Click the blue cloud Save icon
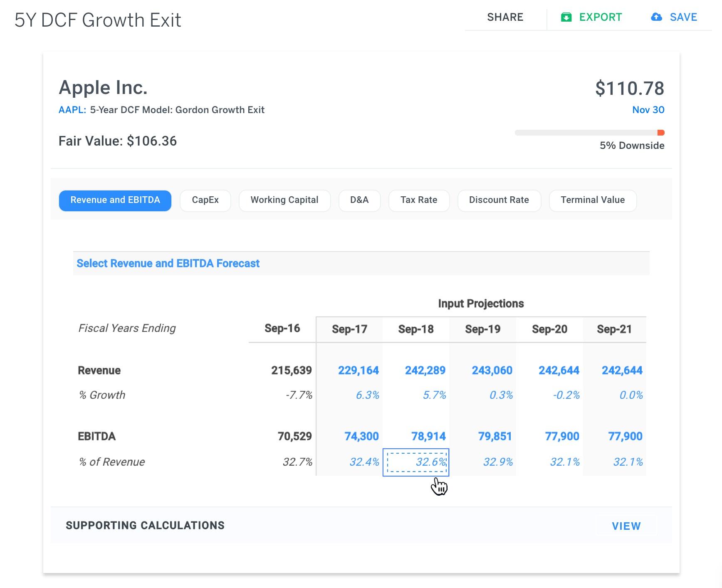Screen dimensions: 722x588 point(656,17)
